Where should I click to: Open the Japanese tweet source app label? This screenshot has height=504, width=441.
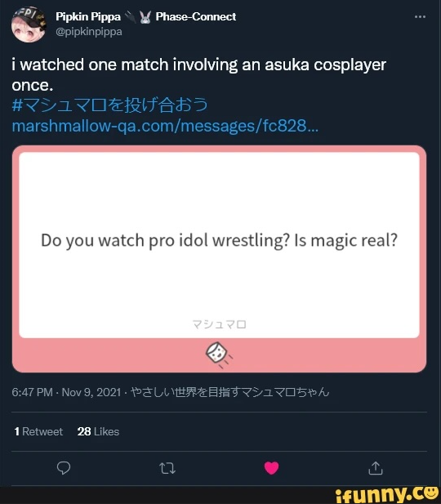tap(229, 392)
